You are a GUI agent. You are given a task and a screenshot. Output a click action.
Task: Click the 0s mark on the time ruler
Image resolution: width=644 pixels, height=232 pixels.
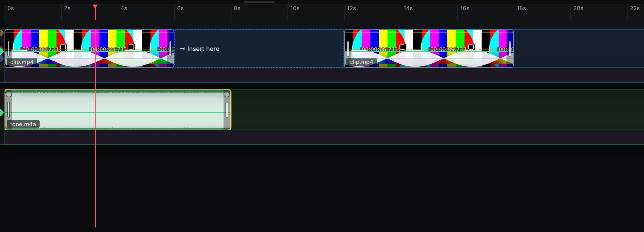pos(11,8)
